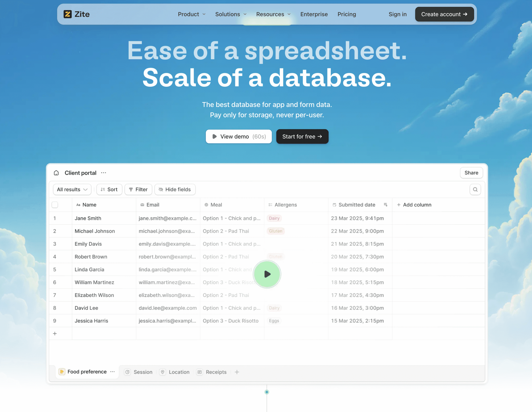
Task: Open table search with the magnifier icon
Action: pyautogui.click(x=475, y=189)
